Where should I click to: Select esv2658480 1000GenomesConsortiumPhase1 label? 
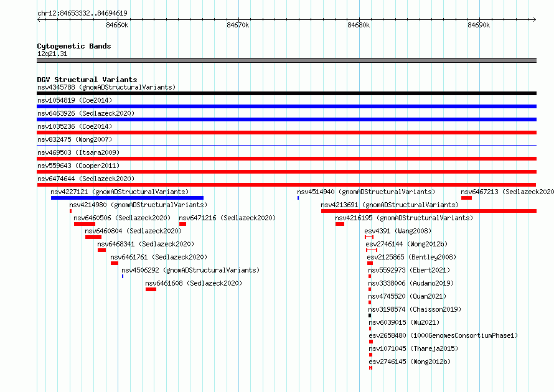tap(443, 335)
